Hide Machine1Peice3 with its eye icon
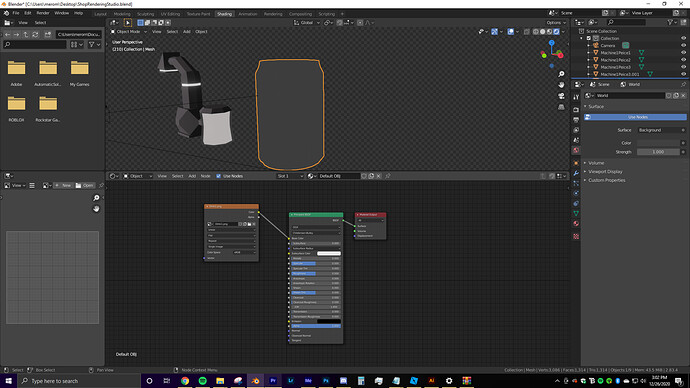Image resolution: width=690 pixels, height=388 pixels. (683, 67)
